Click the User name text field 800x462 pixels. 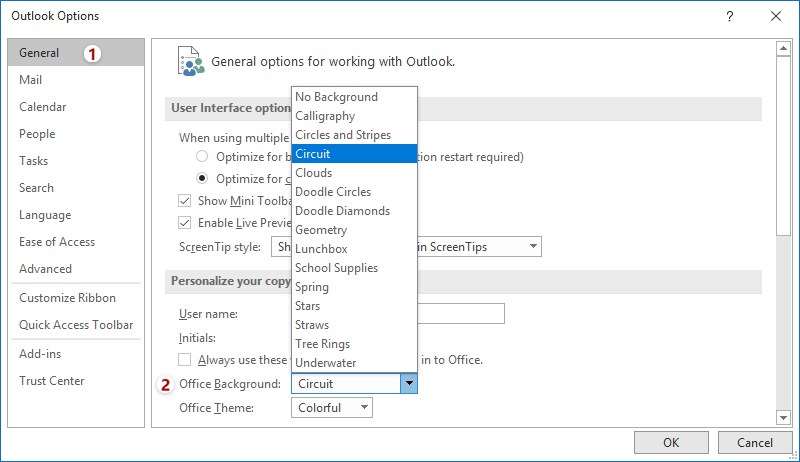460,314
